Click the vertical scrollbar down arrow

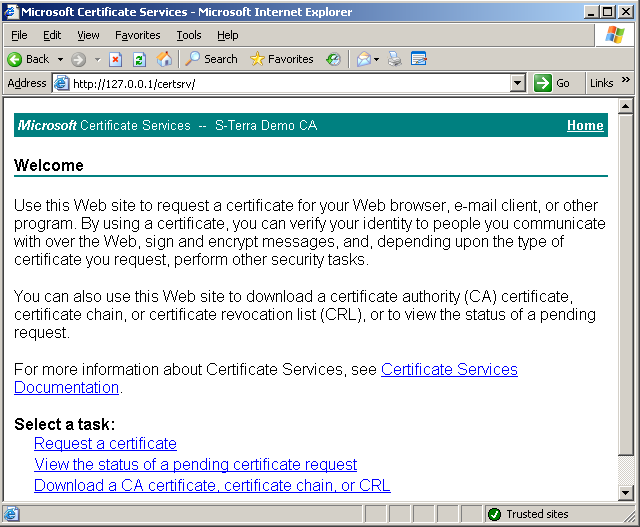coord(625,492)
